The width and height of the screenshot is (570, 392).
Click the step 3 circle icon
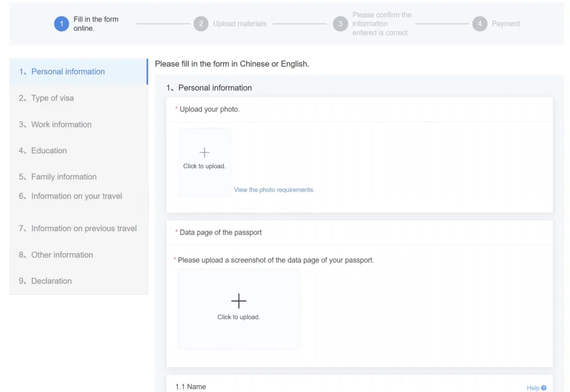(340, 24)
